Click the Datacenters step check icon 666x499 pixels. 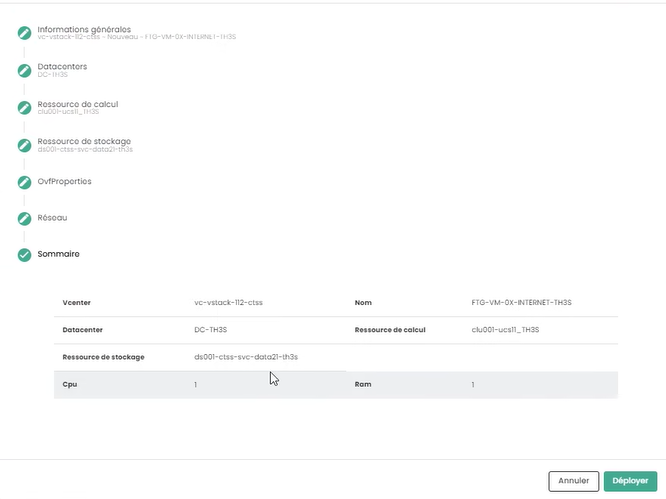click(x=24, y=70)
